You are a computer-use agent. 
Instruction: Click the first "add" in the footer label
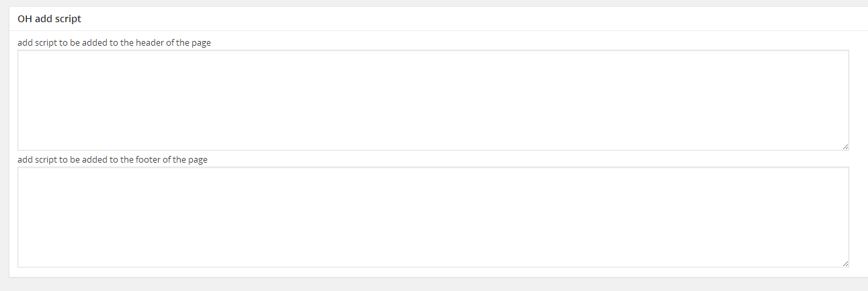tap(25, 160)
